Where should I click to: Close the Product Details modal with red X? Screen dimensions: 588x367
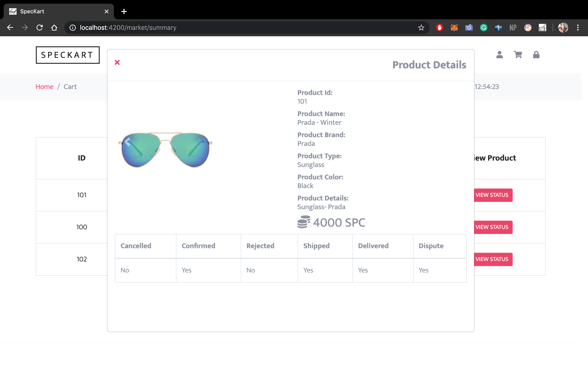(117, 63)
